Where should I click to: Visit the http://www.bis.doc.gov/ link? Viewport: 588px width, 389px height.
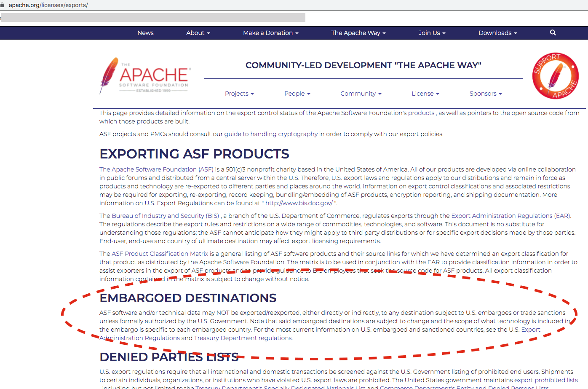(299, 203)
